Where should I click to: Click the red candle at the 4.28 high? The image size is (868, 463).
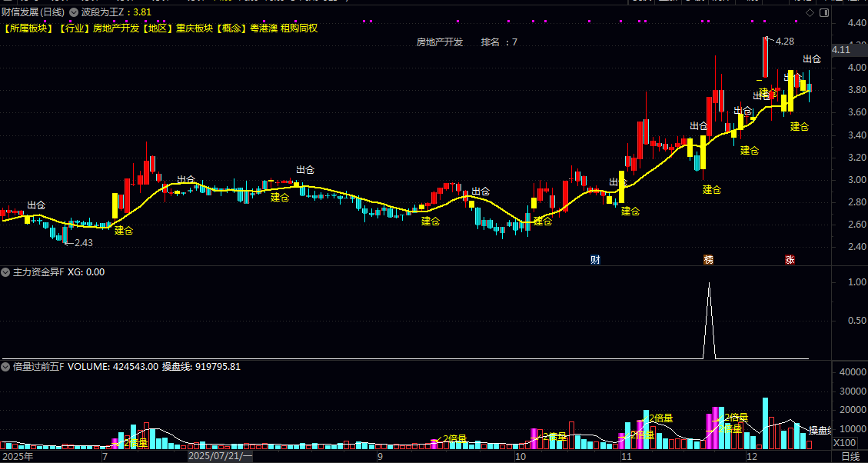(765, 57)
